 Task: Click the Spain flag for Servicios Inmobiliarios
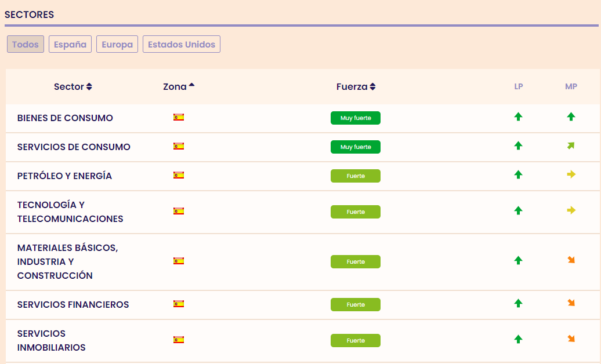click(x=179, y=340)
